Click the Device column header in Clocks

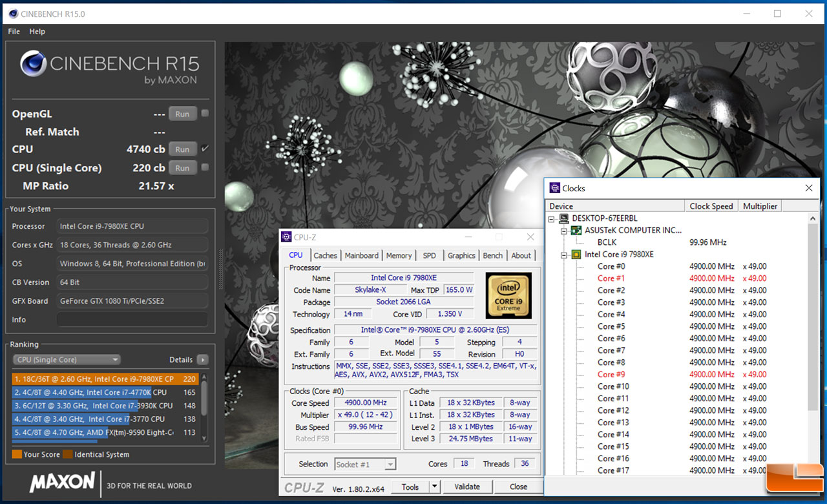click(x=615, y=206)
